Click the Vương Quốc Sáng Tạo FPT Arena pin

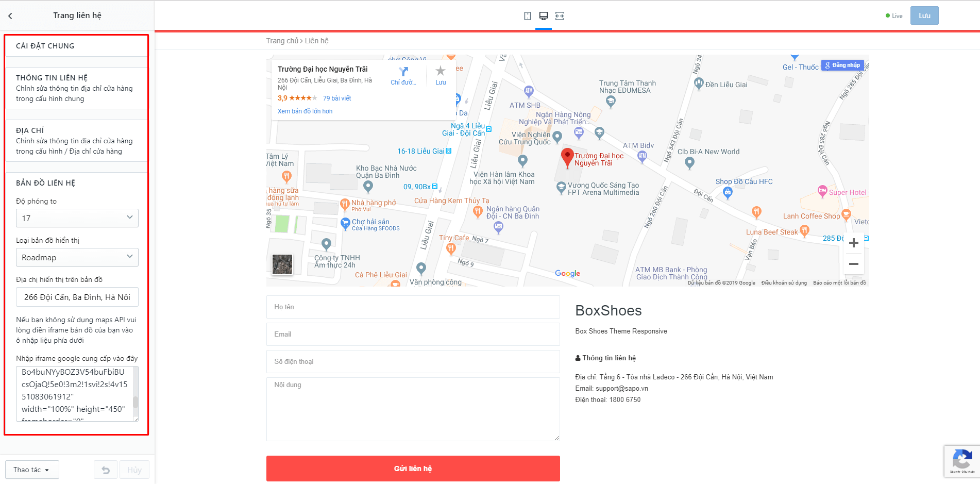click(x=561, y=188)
